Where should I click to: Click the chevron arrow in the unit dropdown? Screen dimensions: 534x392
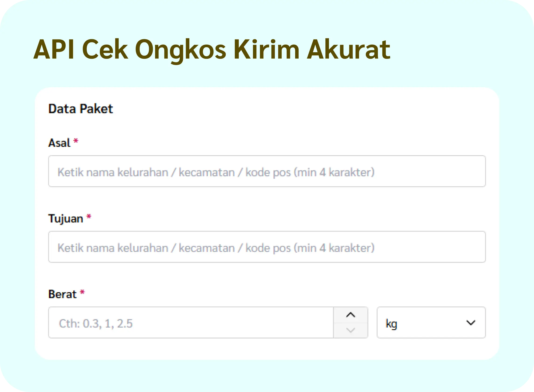[470, 323]
